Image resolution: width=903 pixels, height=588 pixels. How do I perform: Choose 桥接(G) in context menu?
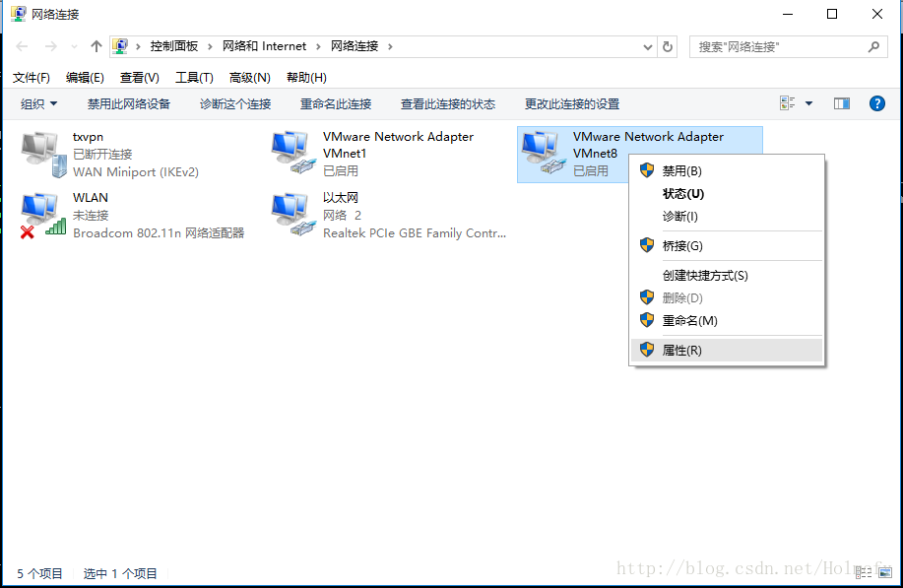tap(727, 246)
